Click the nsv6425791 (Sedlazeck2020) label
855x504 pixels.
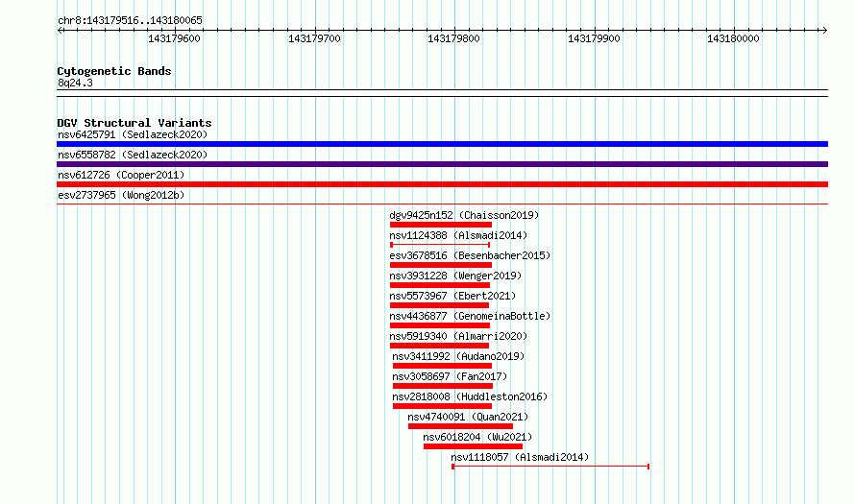click(133, 134)
